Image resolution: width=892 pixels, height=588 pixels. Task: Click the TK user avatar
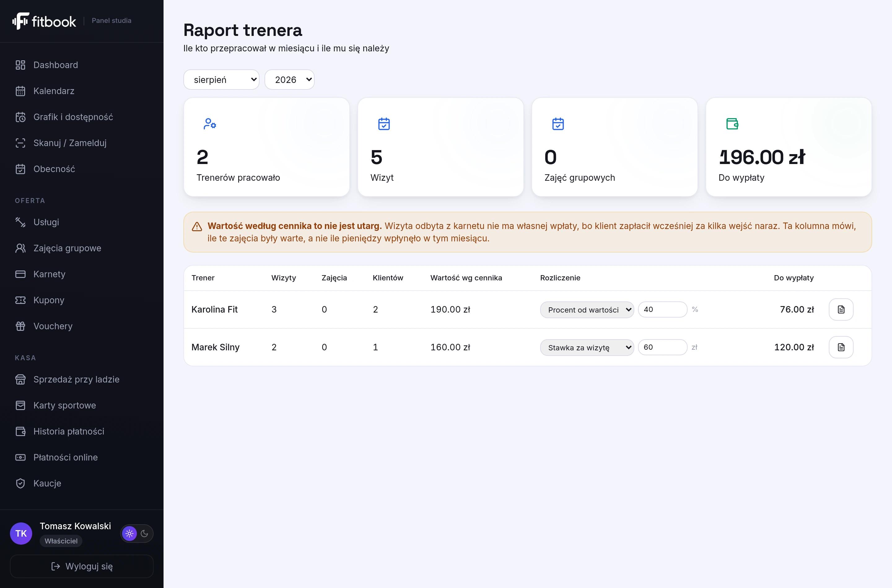pyautogui.click(x=21, y=533)
